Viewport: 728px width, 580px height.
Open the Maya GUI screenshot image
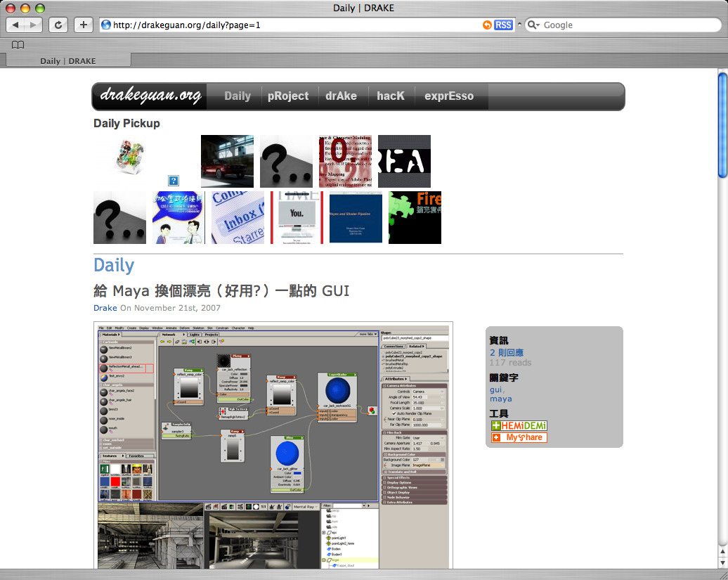click(x=273, y=445)
